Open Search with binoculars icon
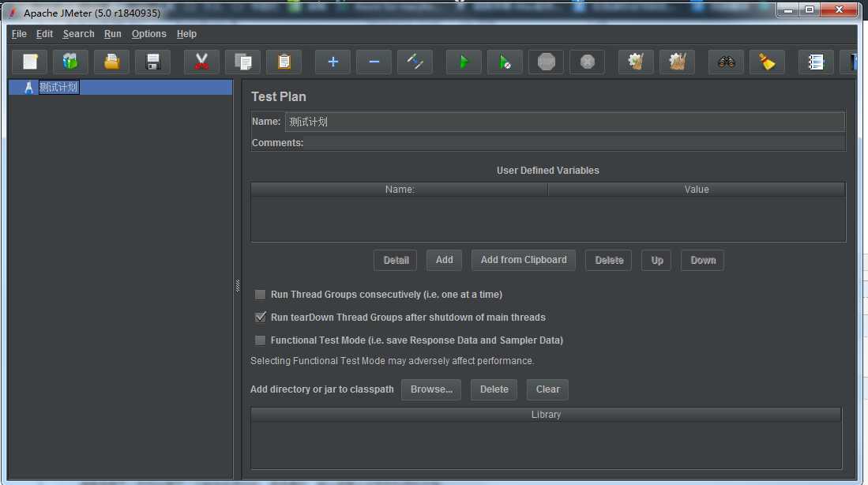This screenshot has height=485, width=868. [x=727, y=62]
